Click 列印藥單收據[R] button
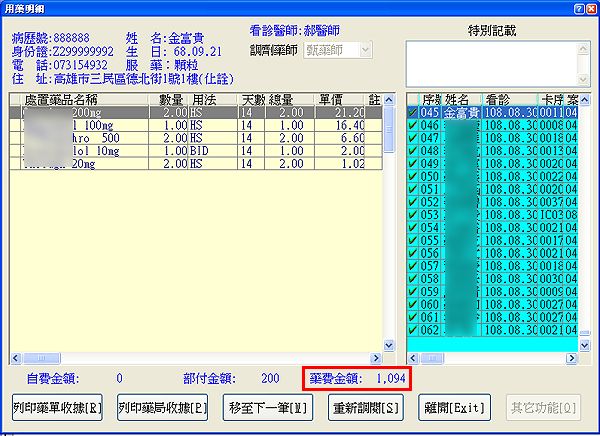600x436 pixels. 58,410
